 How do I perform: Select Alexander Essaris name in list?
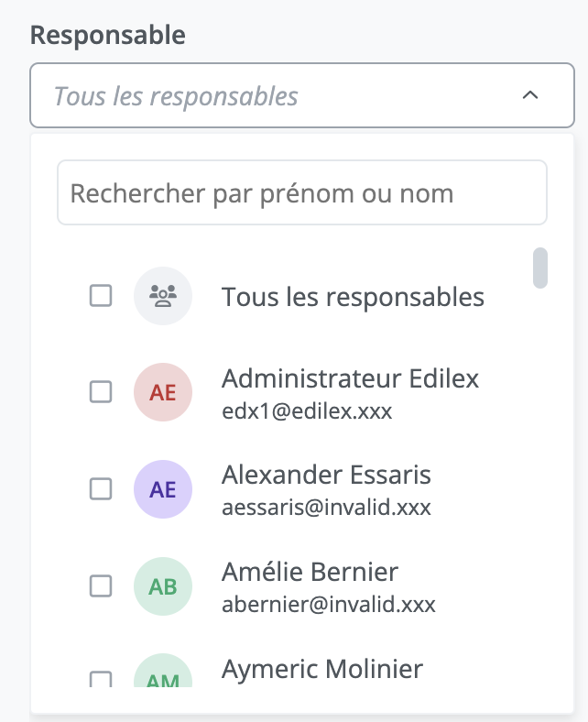[x=326, y=475]
